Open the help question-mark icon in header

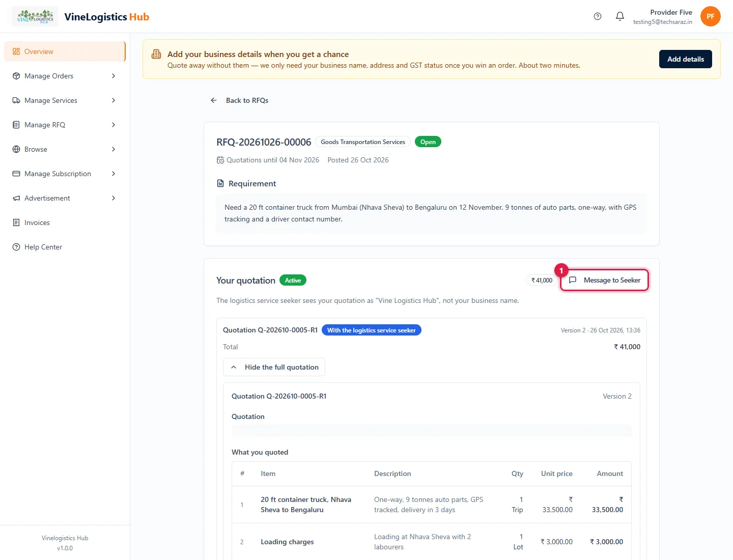(x=598, y=16)
